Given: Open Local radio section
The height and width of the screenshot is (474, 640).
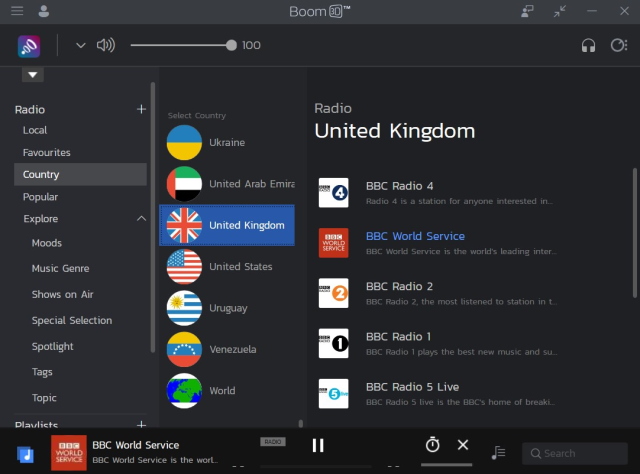Looking at the screenshot, I should pos(35,130).
